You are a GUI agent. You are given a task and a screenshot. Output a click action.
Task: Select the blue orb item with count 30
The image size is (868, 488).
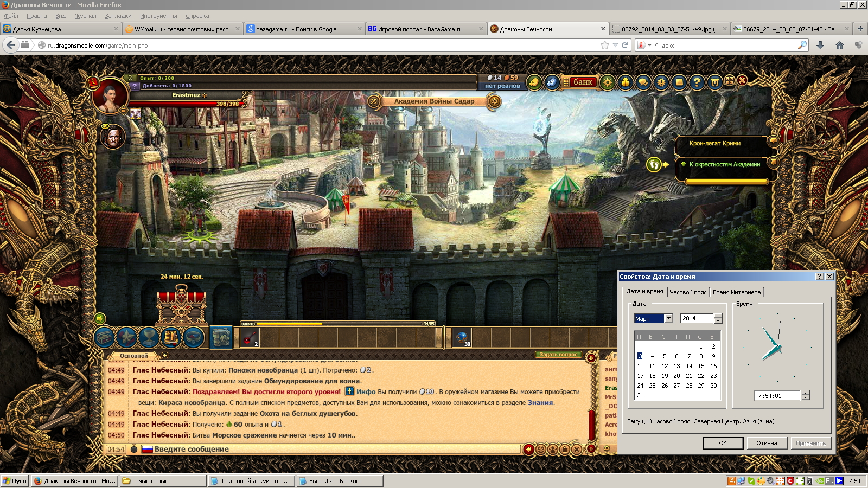click(462, 338)
